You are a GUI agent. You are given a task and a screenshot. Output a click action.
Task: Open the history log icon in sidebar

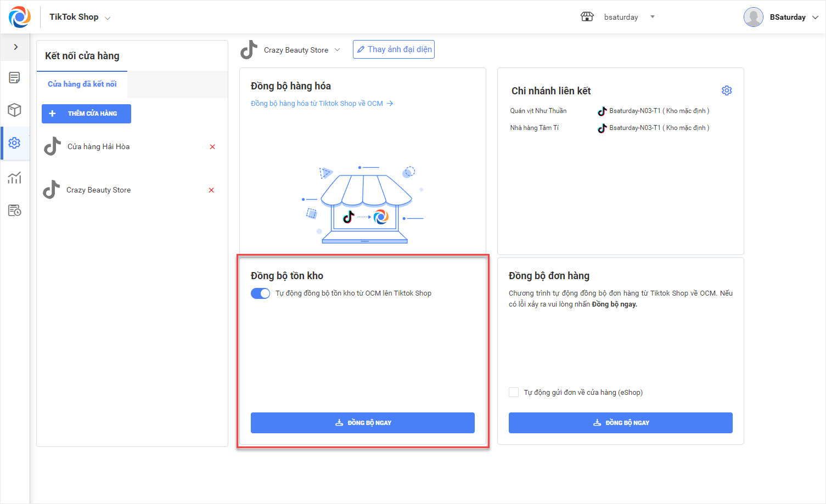15,211
